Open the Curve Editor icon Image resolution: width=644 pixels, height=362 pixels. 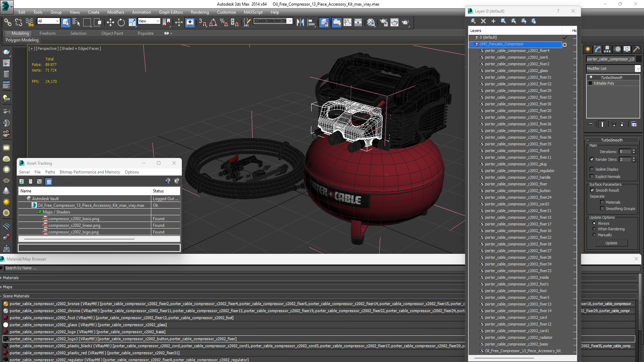(x=347, y=22)
